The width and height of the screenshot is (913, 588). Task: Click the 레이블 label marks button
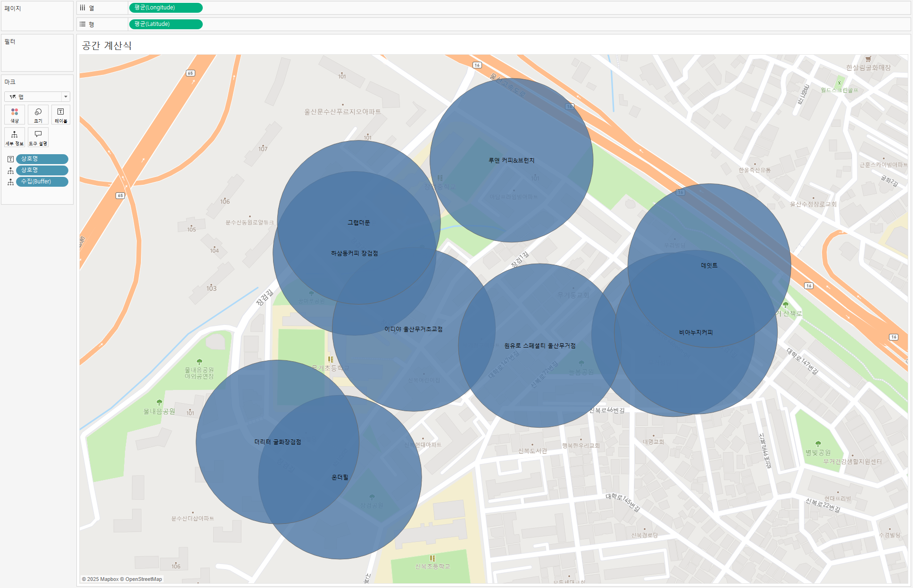pyautogui.click(x=61, y=115)
